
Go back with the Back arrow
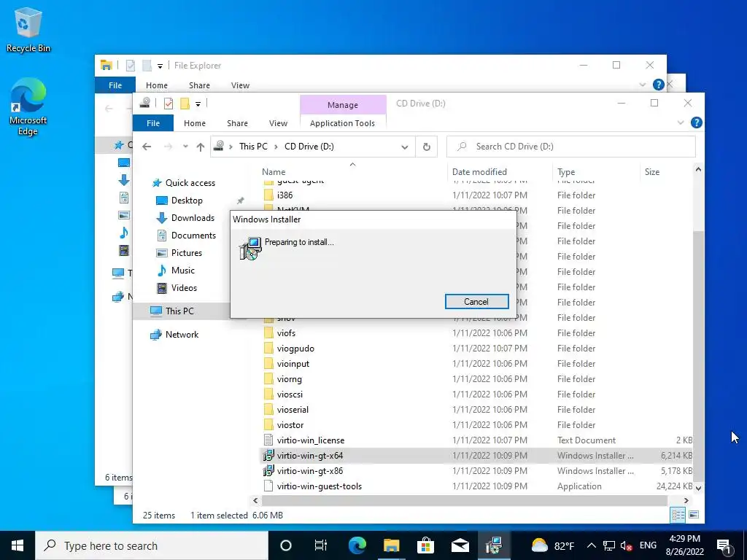click(x=147, y=147)
